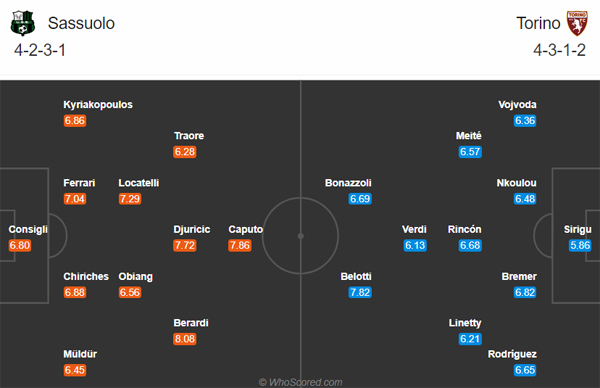Screen dimensions: 600x388
Task: Open the Sassuolo team name link
Action: tap(81, 23)
